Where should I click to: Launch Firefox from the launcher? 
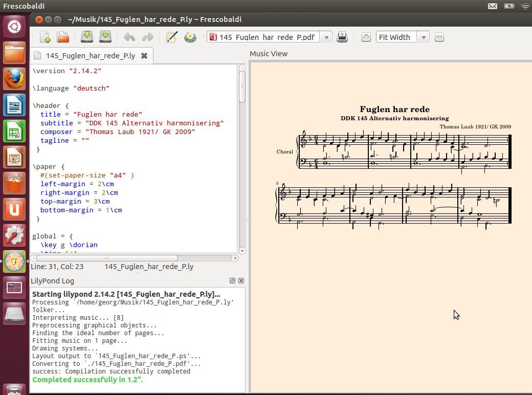14,79
